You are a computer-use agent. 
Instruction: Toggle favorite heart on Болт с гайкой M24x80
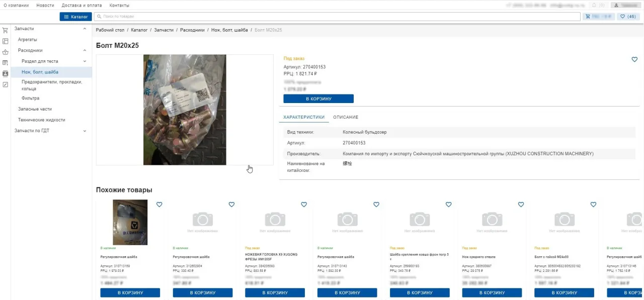pyautogui.click(x=593, y=205)
